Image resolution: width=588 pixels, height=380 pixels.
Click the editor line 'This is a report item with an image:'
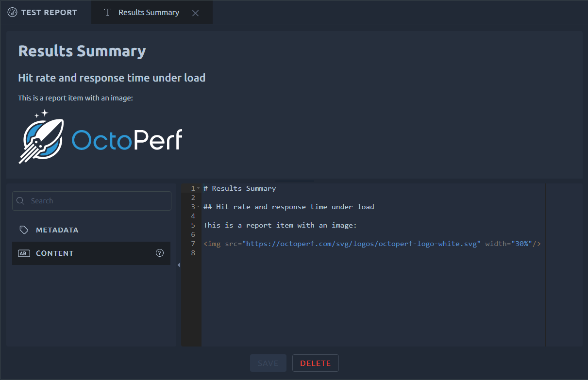coord(280,225)
